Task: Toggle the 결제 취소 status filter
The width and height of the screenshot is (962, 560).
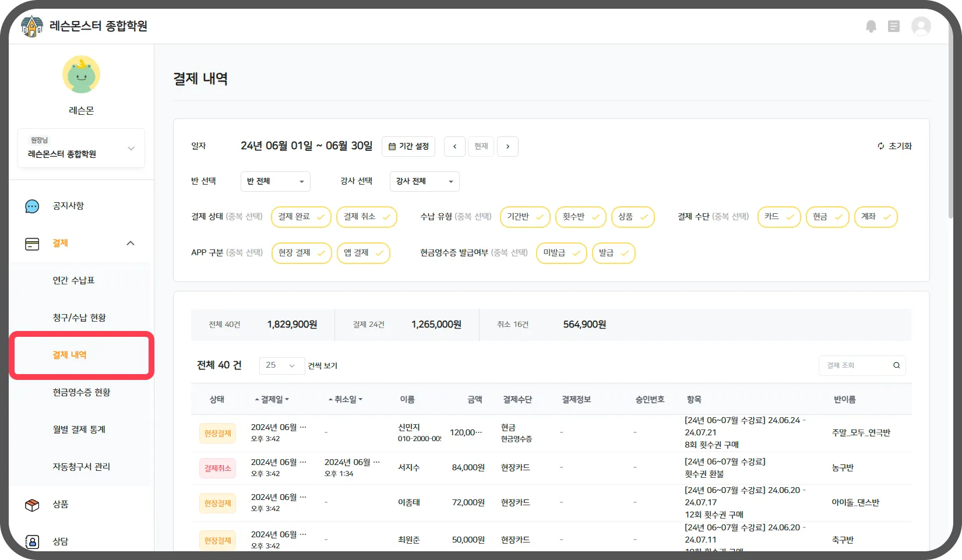Action: coord(367,217)
